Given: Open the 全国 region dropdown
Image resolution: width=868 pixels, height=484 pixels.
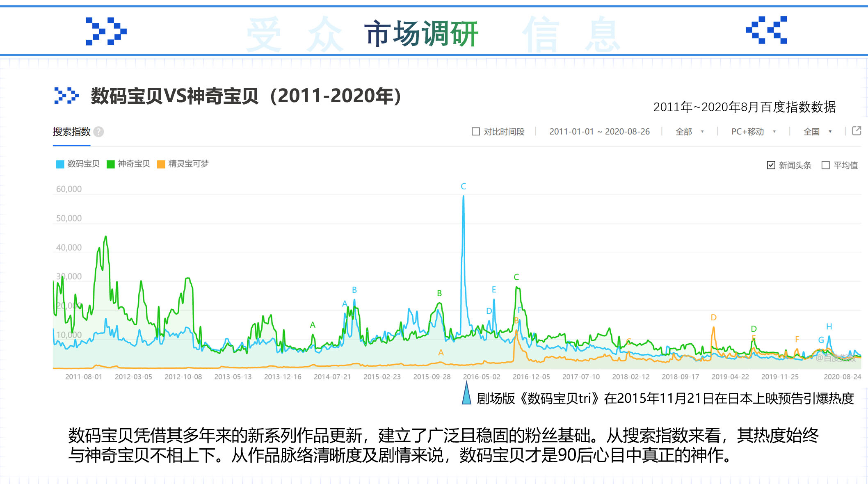Looking at the screenshot, I should coord(817,132).
